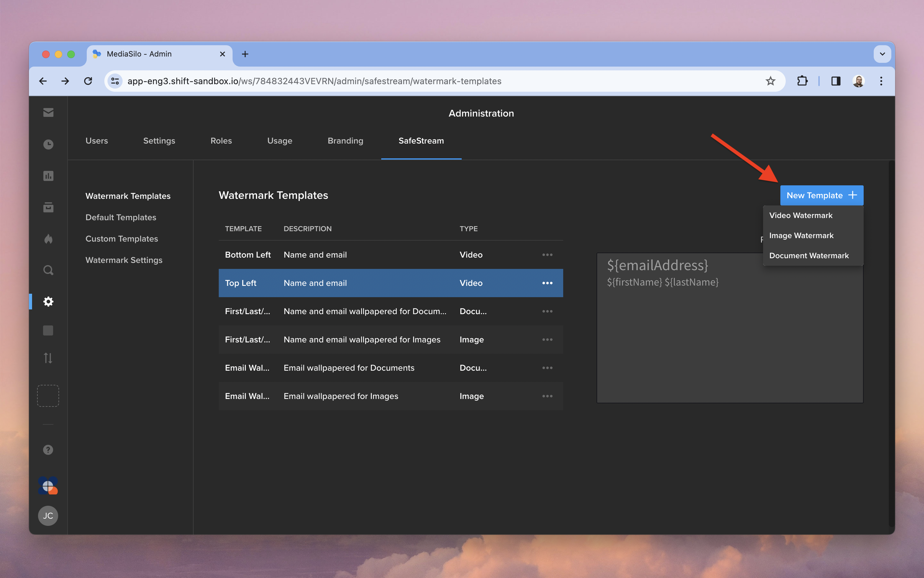This screenshot has height=578, width=924.
Task: Click the DESCRIPTION column header
Action: [307, 229]
